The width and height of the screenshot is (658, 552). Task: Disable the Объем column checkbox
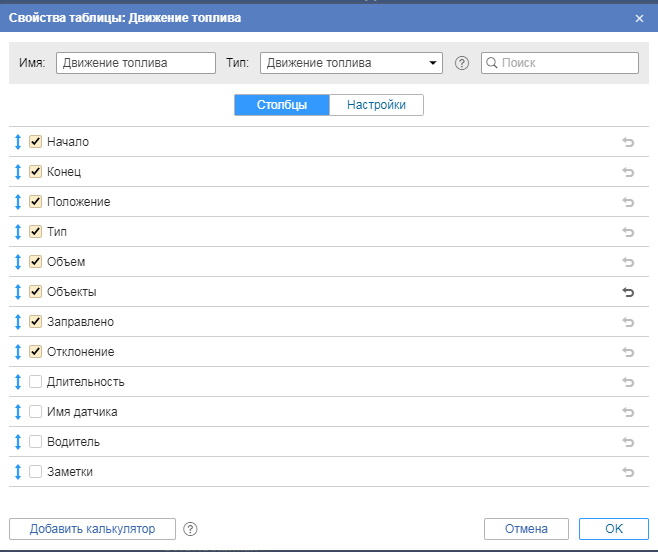pos(35,262)
